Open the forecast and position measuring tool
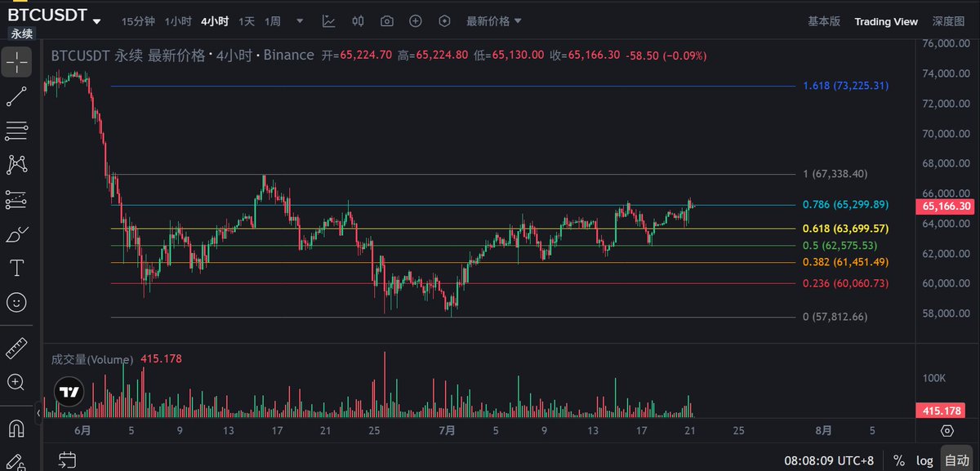 point(16,199)
